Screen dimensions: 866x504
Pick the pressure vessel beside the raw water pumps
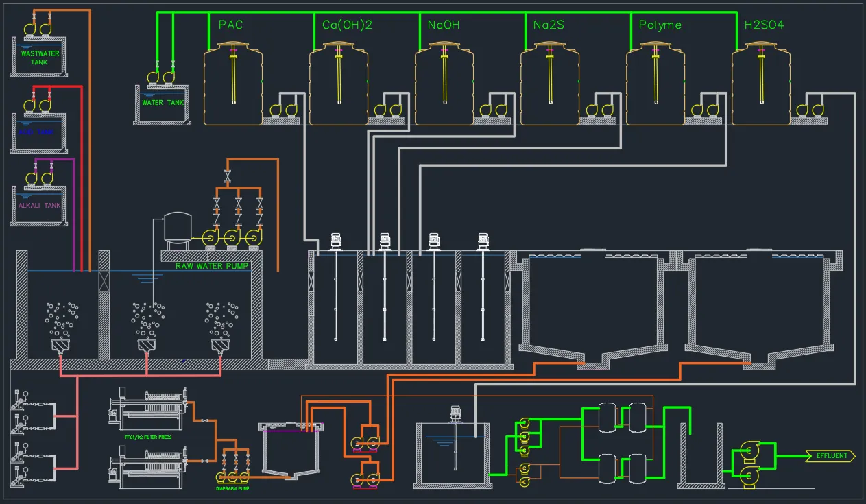[178, 229]
